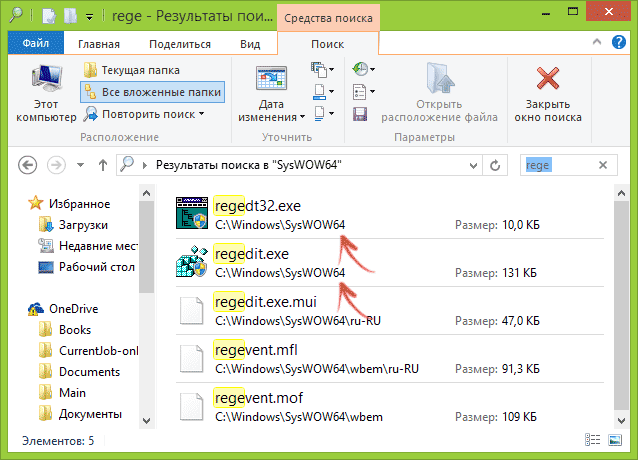Open Advanced options dropdown
Image resolution: width=638 pixels, height=460 pixels.
pos(363,92)
